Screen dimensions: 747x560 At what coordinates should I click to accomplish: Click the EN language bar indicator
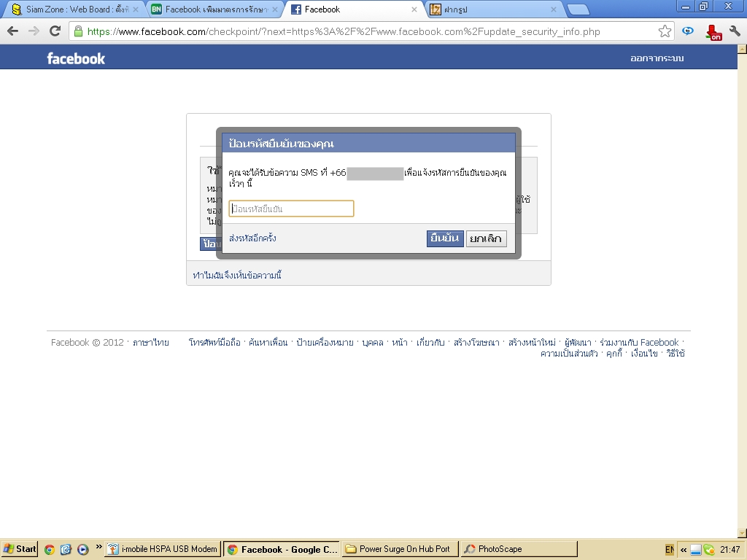[x=670, y=550]
